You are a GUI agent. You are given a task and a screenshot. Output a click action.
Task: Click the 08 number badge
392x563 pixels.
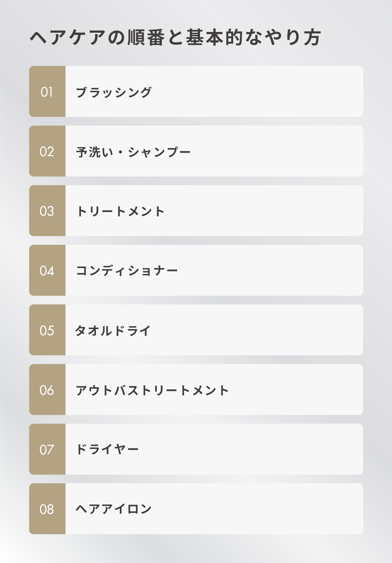47,509
